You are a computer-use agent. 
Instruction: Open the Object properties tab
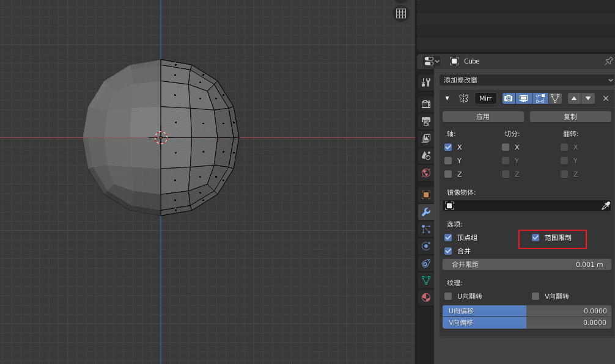(426, 195)
